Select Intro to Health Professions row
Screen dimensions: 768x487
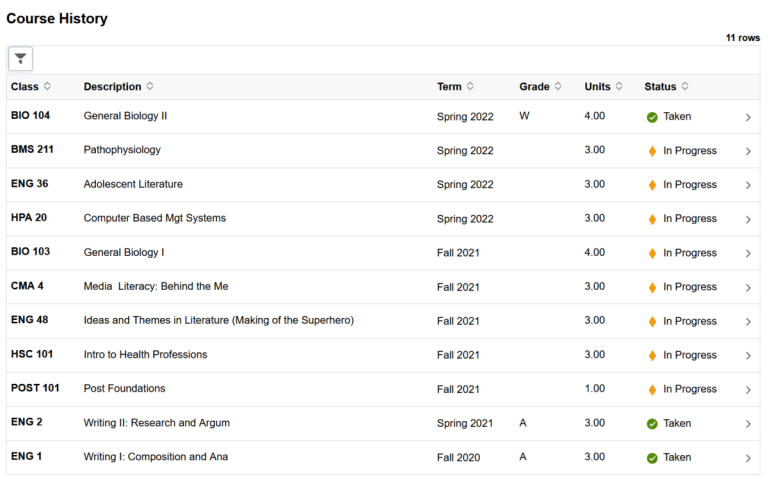tap(145, 354)
